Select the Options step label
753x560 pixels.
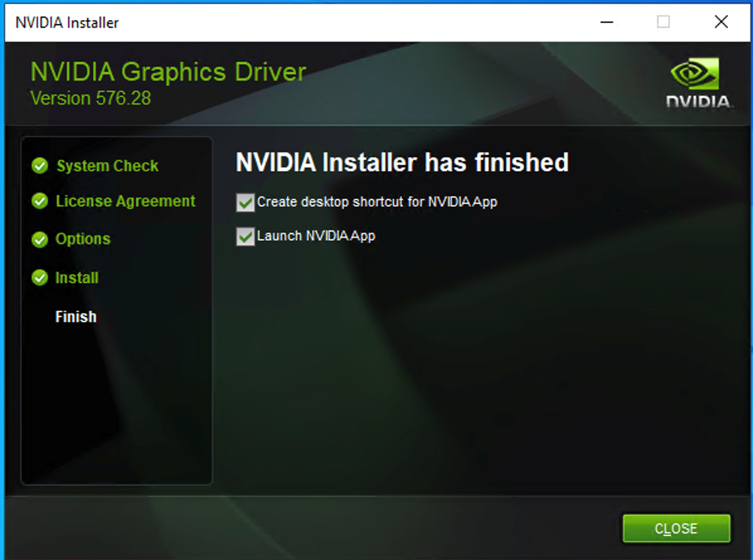[83, 239]
